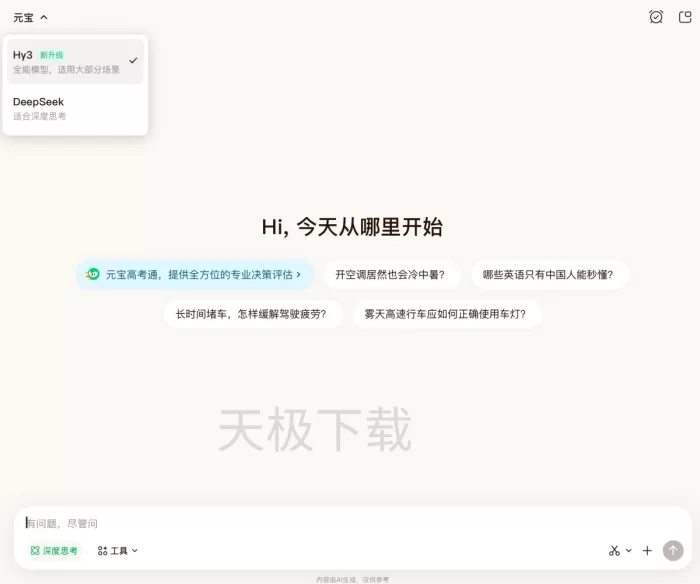Click the plus icon to add attachment
Screen dimensions: 700x584
point(647,551)
